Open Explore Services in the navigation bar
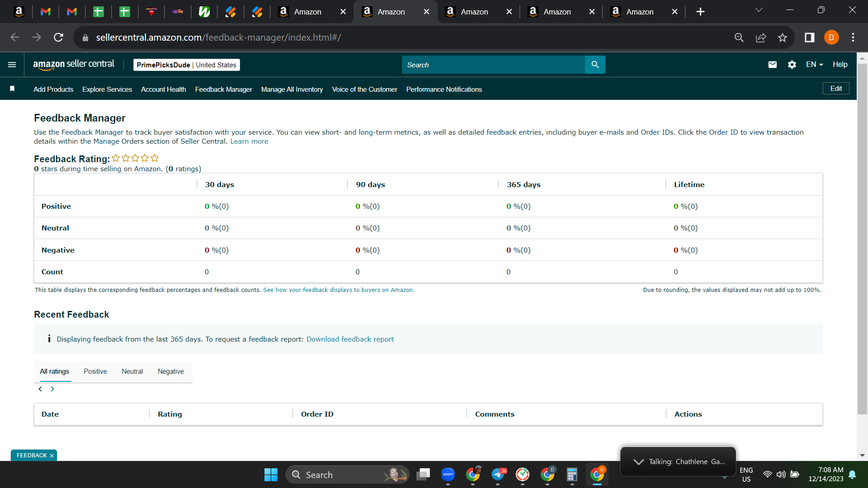 coord(107,89)
